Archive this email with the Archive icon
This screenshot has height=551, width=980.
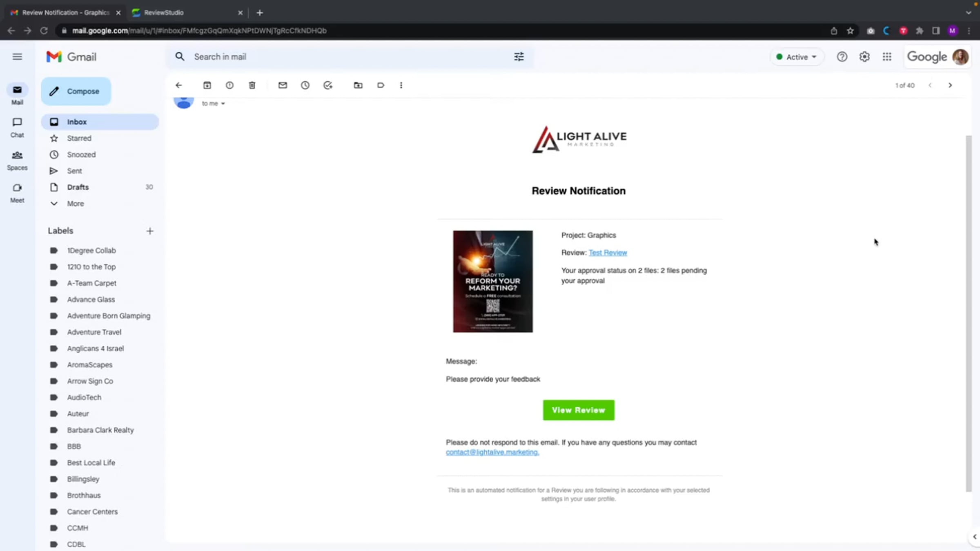(x=207, y=85)
